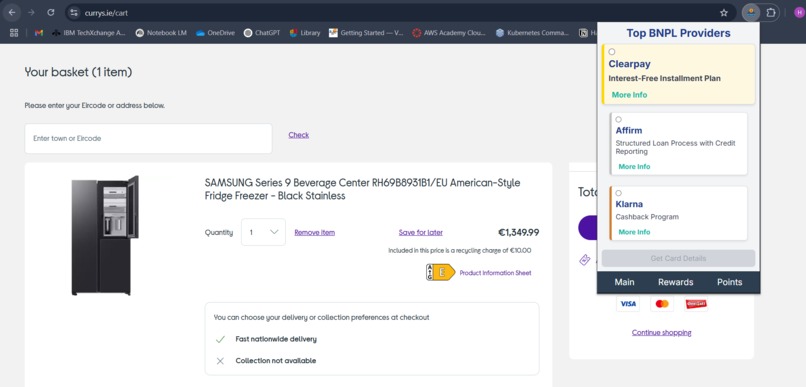Open the Kubernetes Commands bookmark

click(x=533, y=33)
